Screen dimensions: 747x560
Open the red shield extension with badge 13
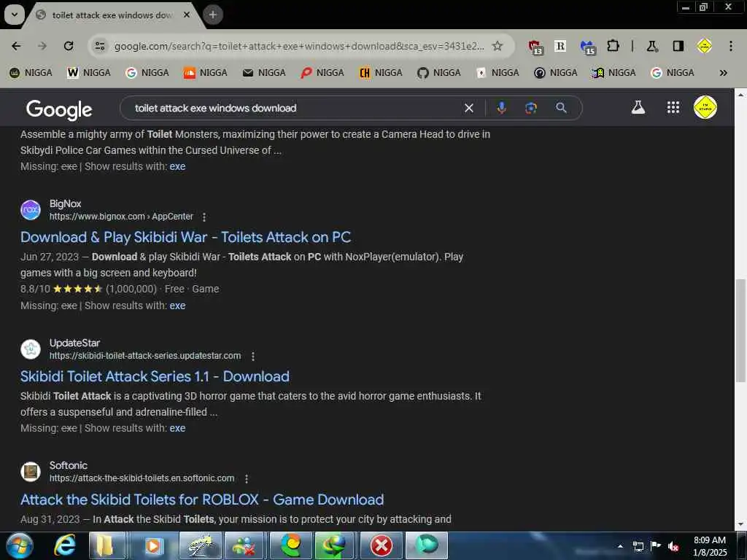[535, 46]
